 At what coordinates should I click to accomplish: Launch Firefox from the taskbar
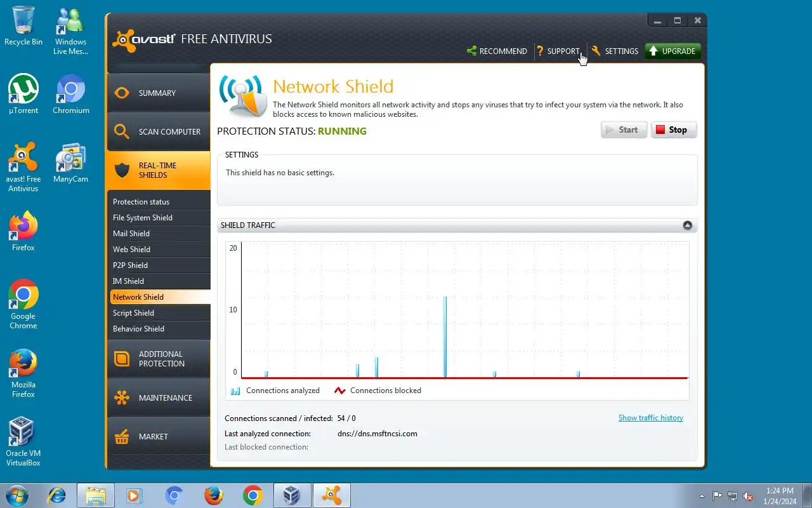(x=214, y=495)
